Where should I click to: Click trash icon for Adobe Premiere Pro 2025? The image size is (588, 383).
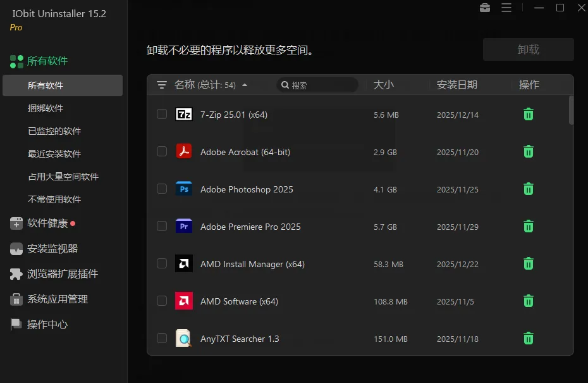point(529,227)
